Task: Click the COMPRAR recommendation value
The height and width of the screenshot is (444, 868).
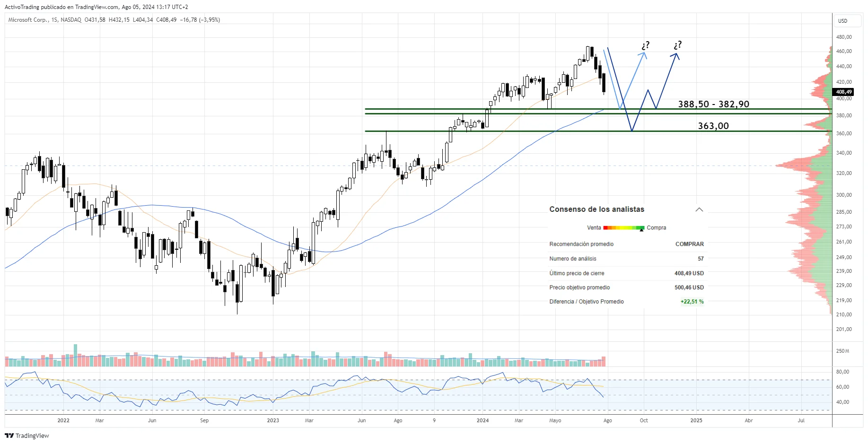Action: (689, 244)
